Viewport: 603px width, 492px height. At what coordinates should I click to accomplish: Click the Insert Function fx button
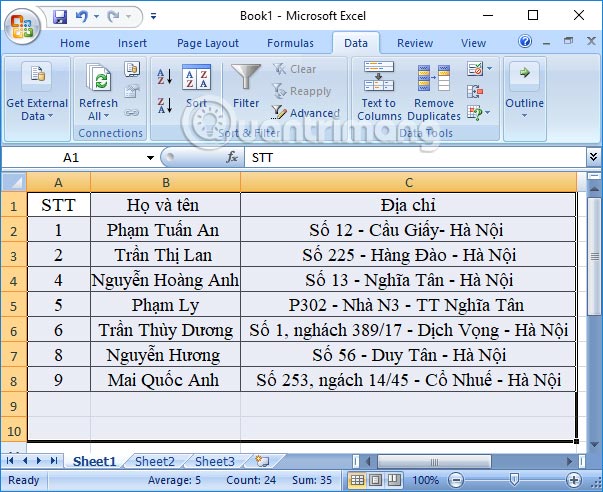coord(232,157)
